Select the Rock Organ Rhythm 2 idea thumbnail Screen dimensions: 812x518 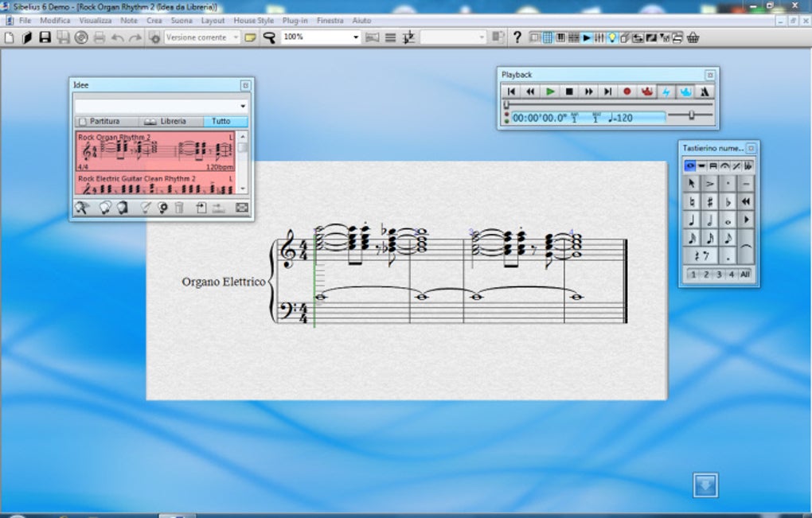pos(156,150)
